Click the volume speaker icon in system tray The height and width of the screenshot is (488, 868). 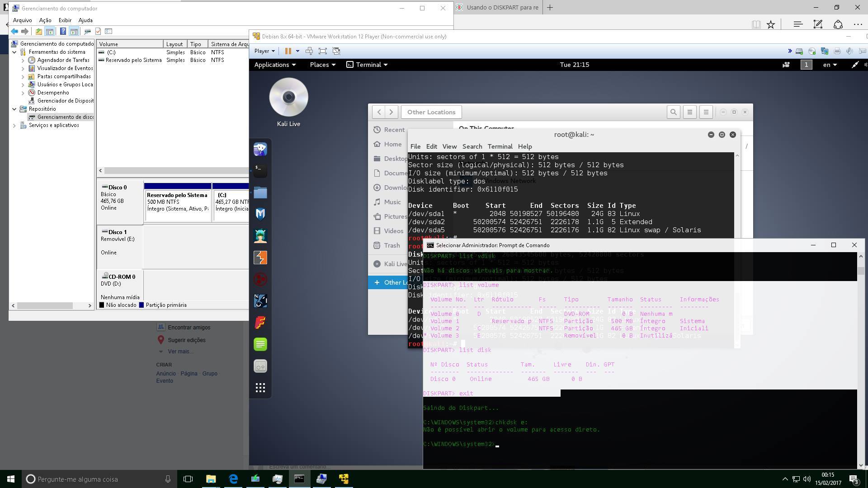click(807, 479)
